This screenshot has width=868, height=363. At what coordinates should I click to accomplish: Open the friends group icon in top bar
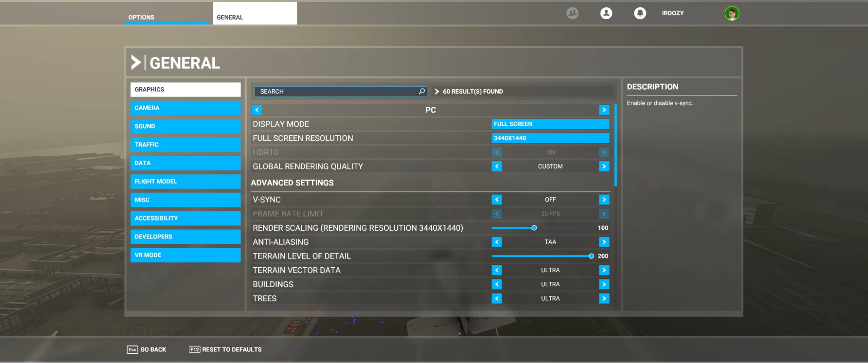click(572, 13)
